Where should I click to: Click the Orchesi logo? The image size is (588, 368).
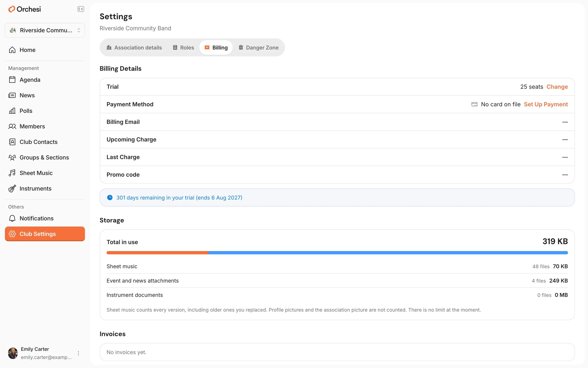pyautogui.click(x=24, y=9)
